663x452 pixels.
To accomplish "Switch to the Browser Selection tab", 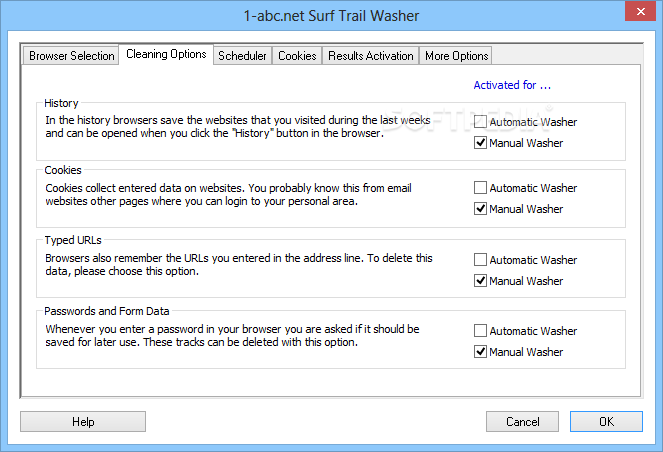I will click(x=71, y=56).
